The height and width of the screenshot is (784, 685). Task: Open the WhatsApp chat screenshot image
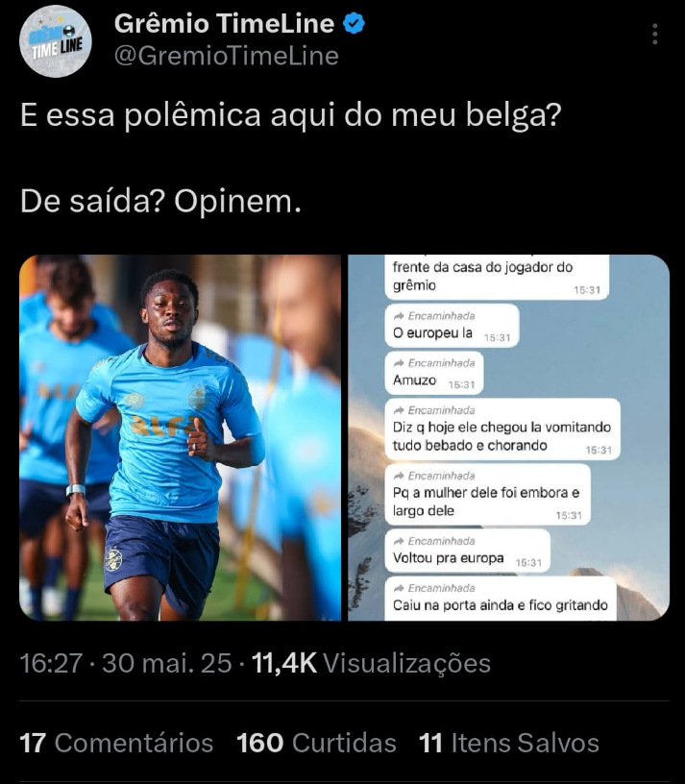pos(508,437)
